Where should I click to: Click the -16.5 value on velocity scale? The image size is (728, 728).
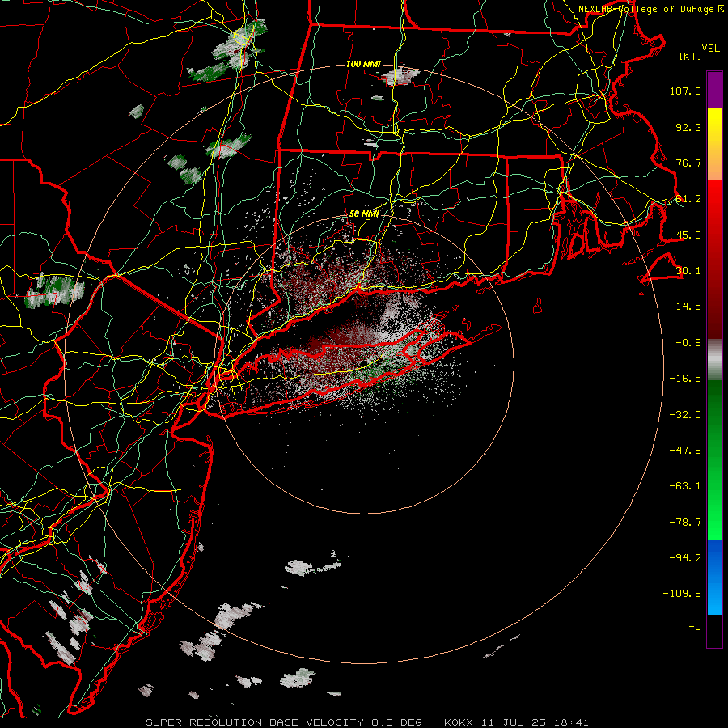pos(685,379)
